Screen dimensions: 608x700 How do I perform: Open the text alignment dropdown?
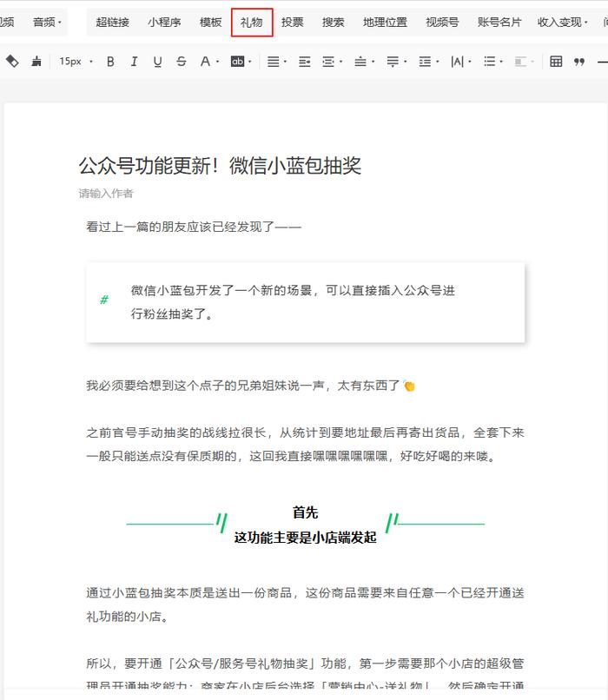[277, 62]
